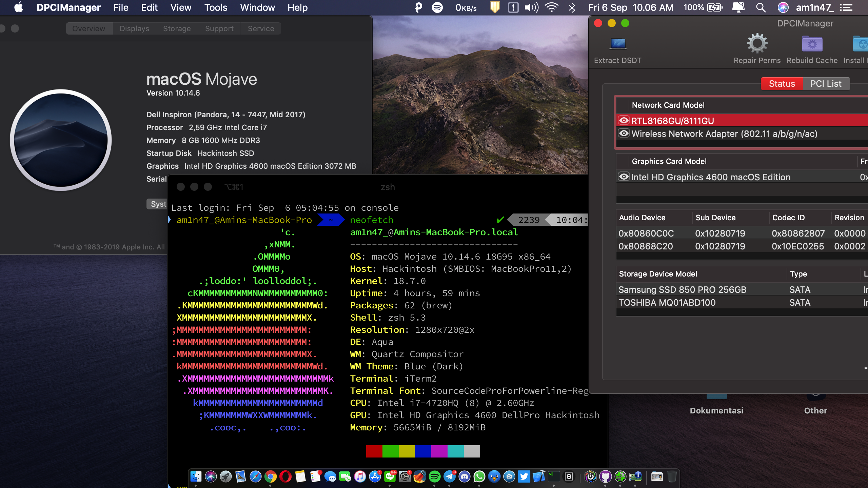
Task: Click the Repair Perms gear icon
Action: (x=757, y=43)
